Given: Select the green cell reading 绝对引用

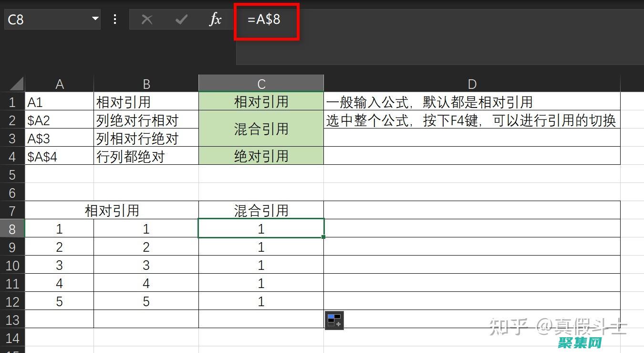Looking at the screenshot, I should click(x=261, y=156).
